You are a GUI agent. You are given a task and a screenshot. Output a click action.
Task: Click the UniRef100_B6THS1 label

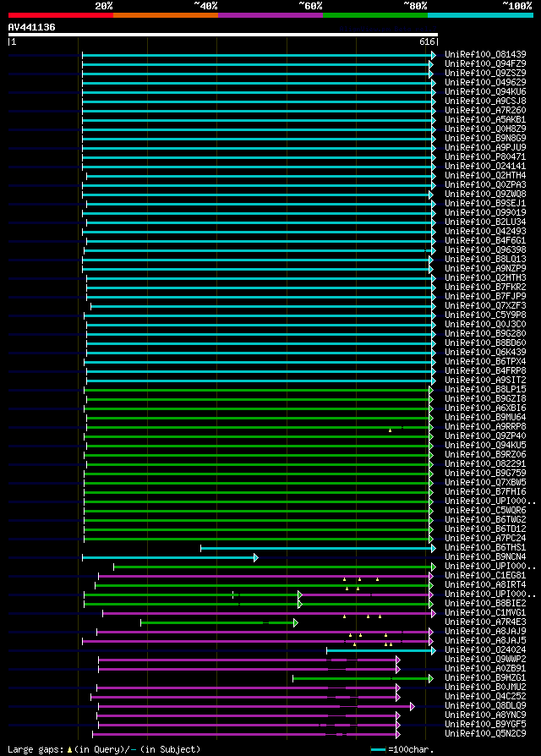[485, 548]
